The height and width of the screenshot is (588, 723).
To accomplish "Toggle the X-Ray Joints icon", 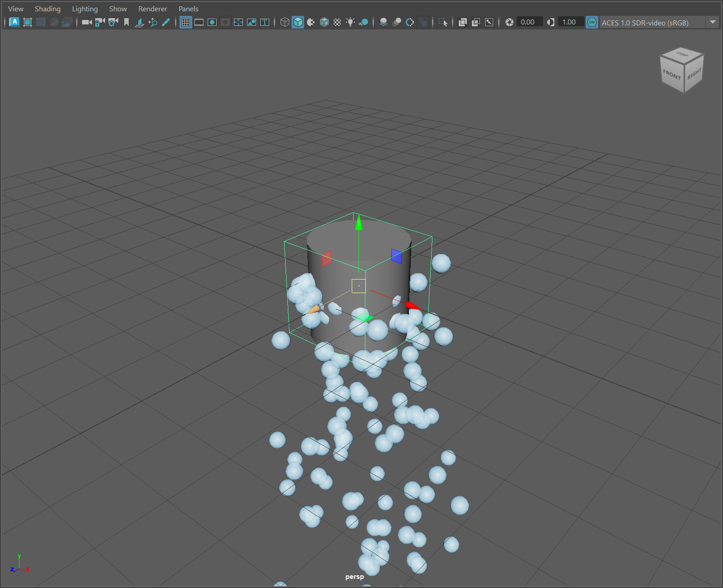I will (x=489, y=22).
